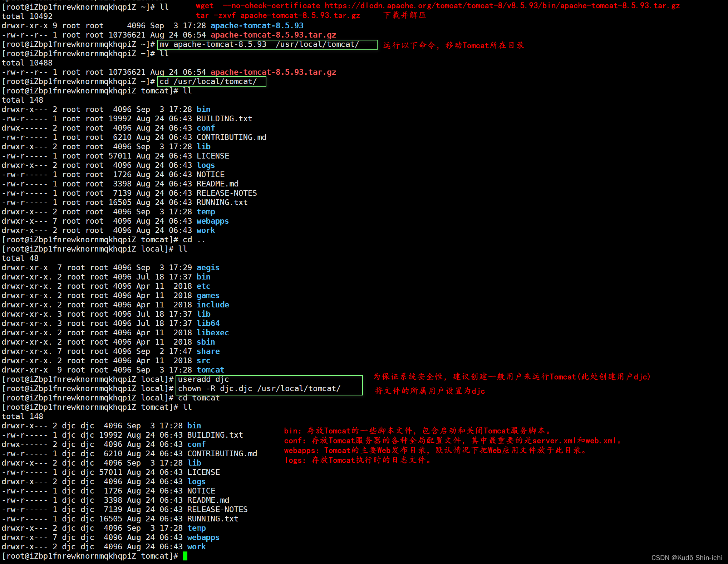Click BUILDING.txt in the root-owned listing

coord(224,119)
